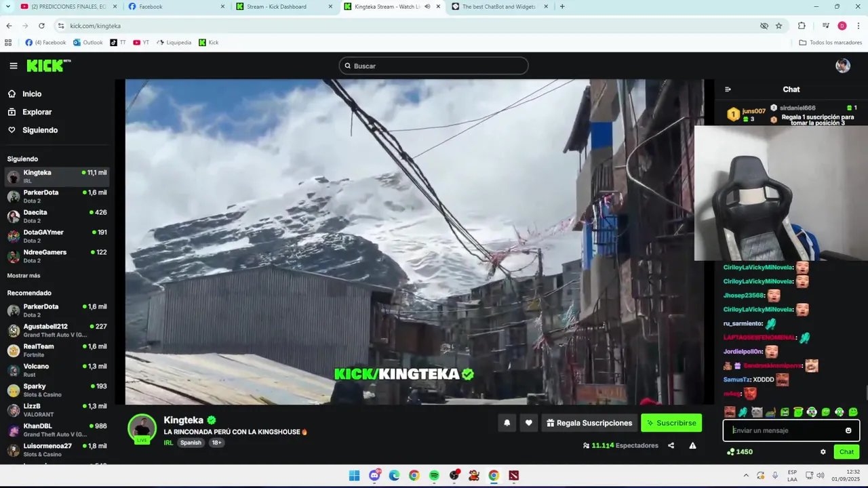868x488 pixels.
Task: Open Chrome tab search dropdown
Action: pos(9,7)
